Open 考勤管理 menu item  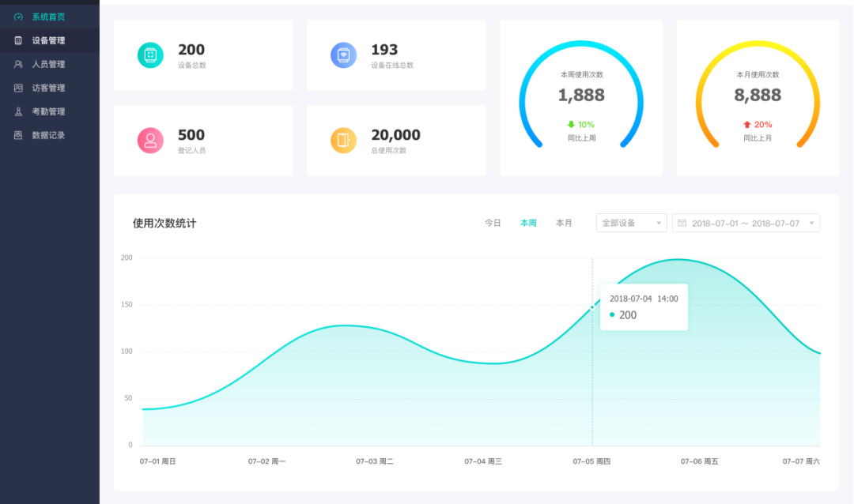click(x=50, y=111)
